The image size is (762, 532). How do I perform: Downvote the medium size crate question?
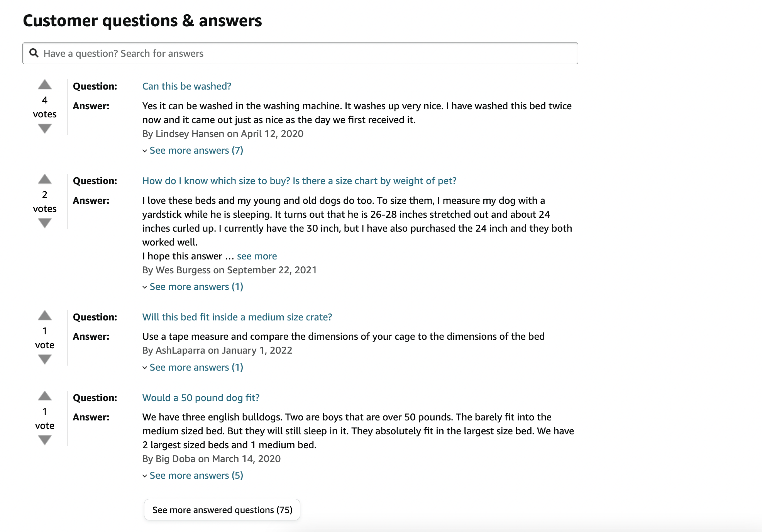pos(45,359)
